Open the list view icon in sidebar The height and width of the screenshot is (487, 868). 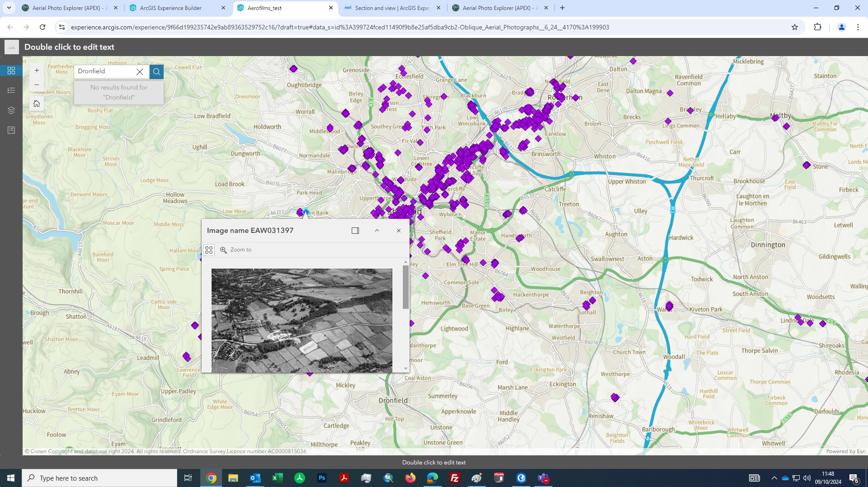(x=11, y=90)
